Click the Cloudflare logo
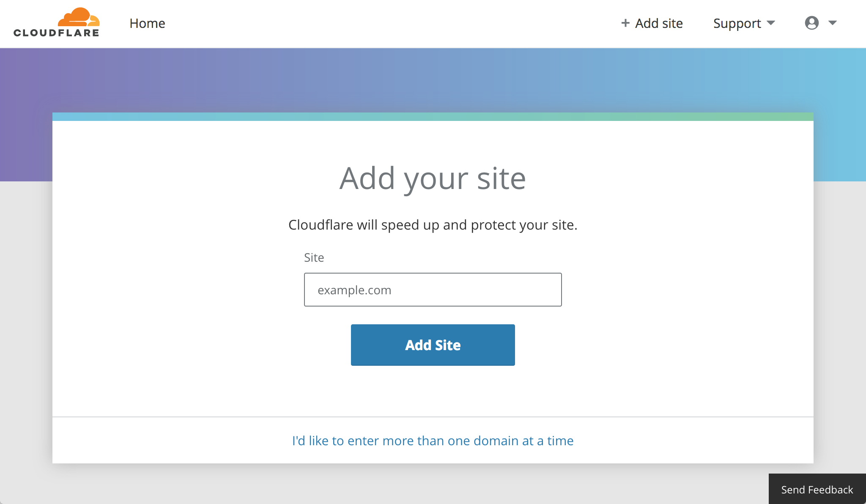Screen dimensions: 866x504 point(56,23)
